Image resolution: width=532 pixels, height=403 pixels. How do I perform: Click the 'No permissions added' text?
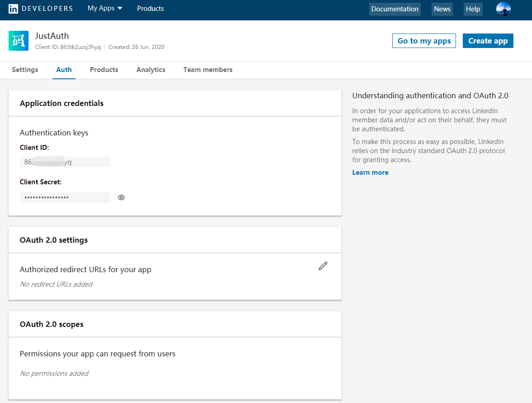(x=54, y=374)
